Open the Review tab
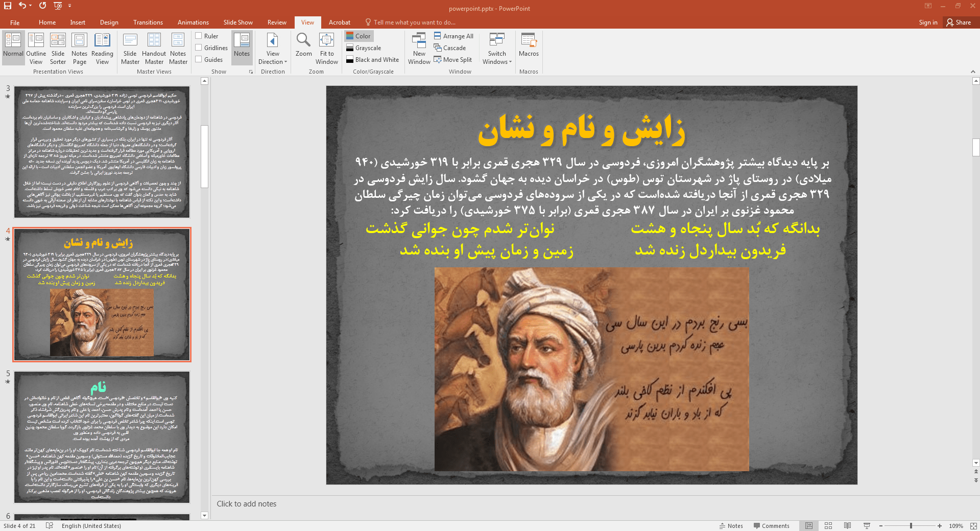This screenshot has height=531, width=980. click(277, 22)
